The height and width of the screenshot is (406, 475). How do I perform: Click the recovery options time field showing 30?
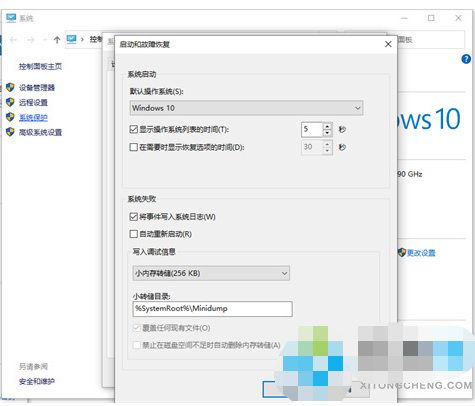pyautogui.click(x=312, y=147)
